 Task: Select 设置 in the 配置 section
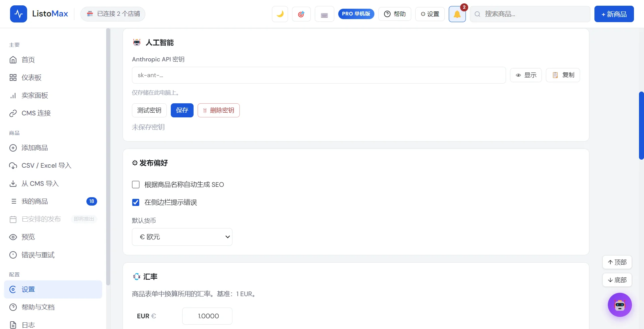[53, 289]
